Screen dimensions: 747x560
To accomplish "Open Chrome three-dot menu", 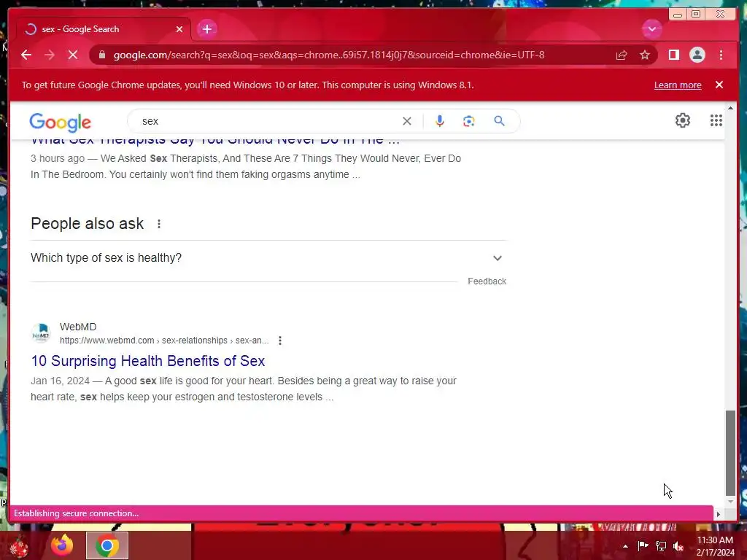I will (721, 55).
